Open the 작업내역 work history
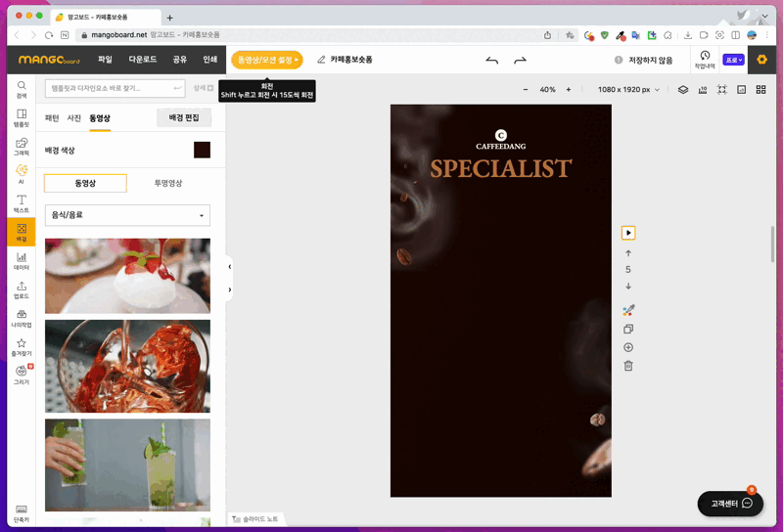Viewport: 783px width, 532px height. click(x=705, y=60)
